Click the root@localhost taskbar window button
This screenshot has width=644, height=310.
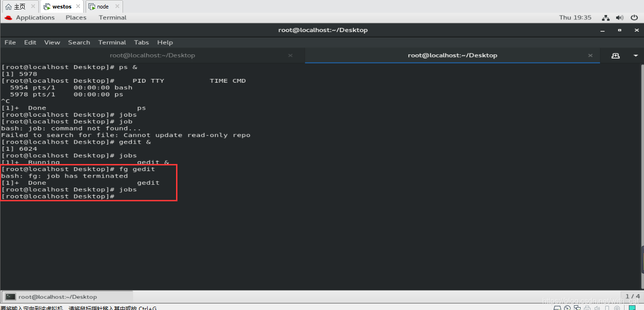pyautogui.click(x=68, y=297)
